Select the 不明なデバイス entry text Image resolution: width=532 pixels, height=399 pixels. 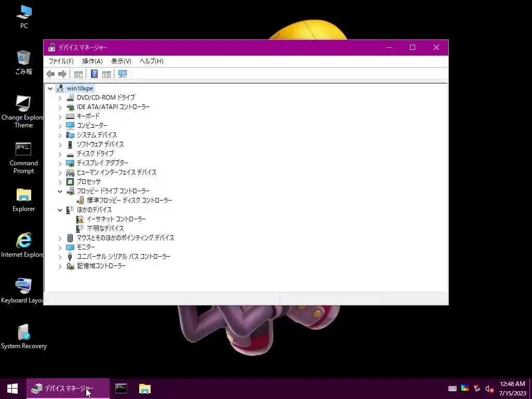click(x=105, y=229)
